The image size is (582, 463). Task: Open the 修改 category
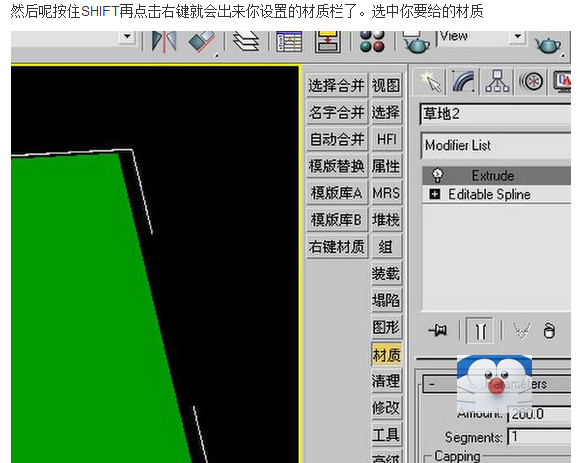click(386, 408)
